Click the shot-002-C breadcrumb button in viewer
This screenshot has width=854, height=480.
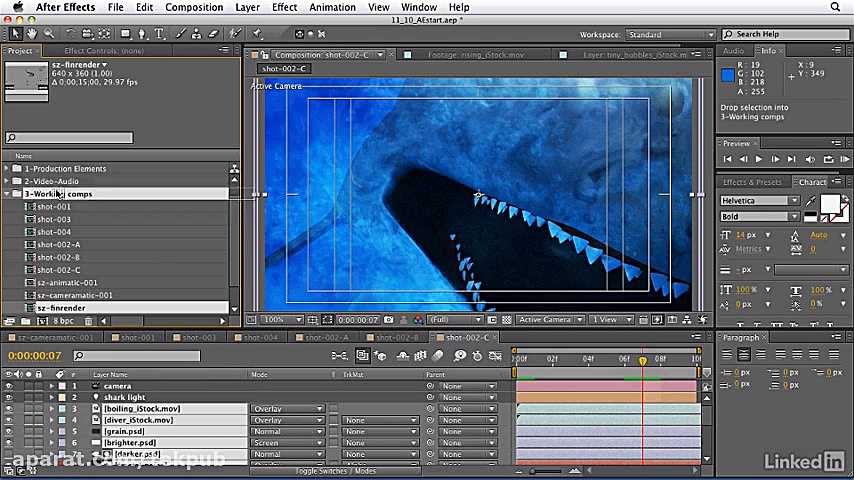click(284, 69)
